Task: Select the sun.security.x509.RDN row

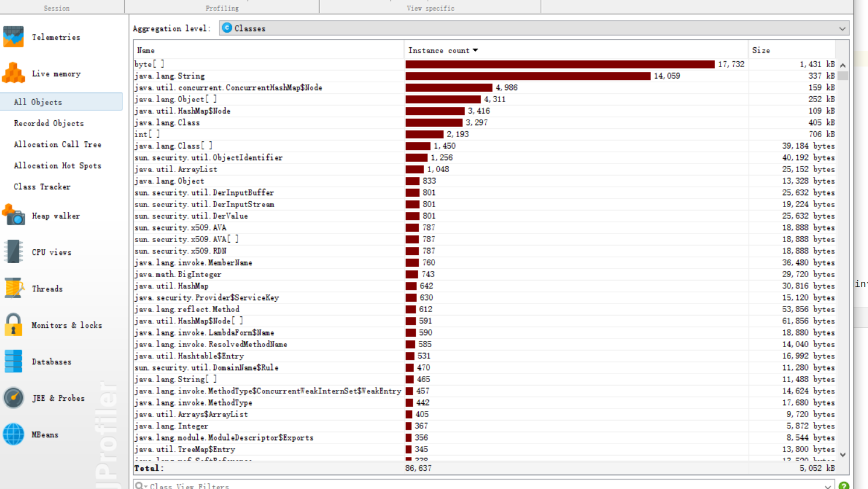Action: click(485, 251)
